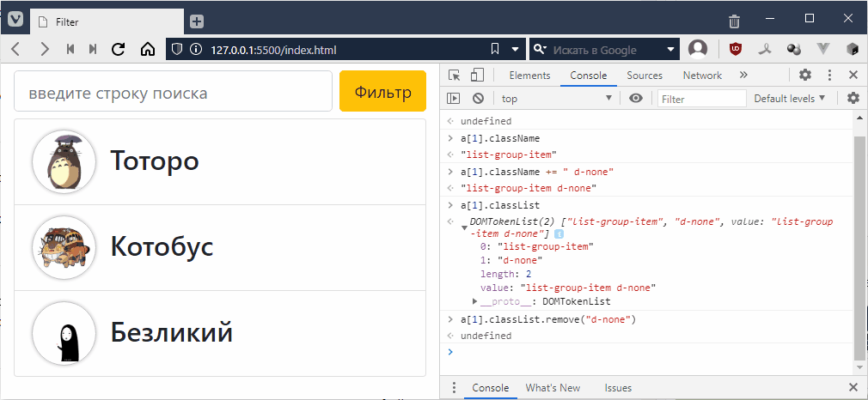The height and width of the screenshot is (400, 868).
Task: Click the What's New drawer tab
Action: pos(553,388)
